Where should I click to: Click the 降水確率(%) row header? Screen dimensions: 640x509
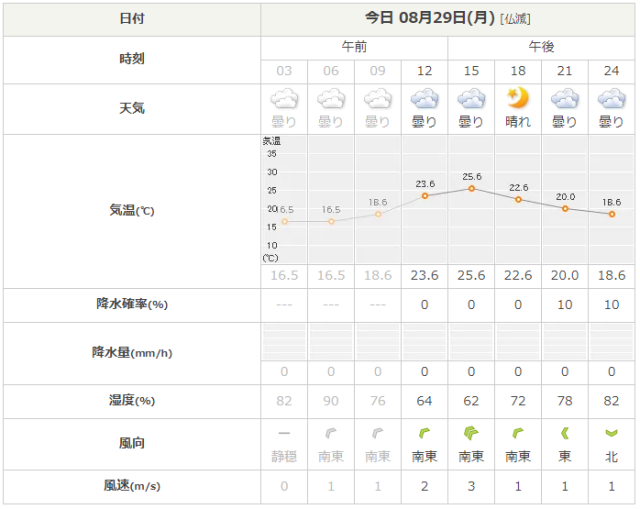pyautogui.click(x=132, y=305)
